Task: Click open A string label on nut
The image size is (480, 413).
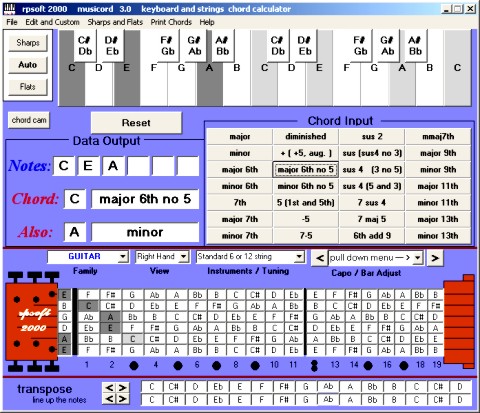Action: pos(64,339)
